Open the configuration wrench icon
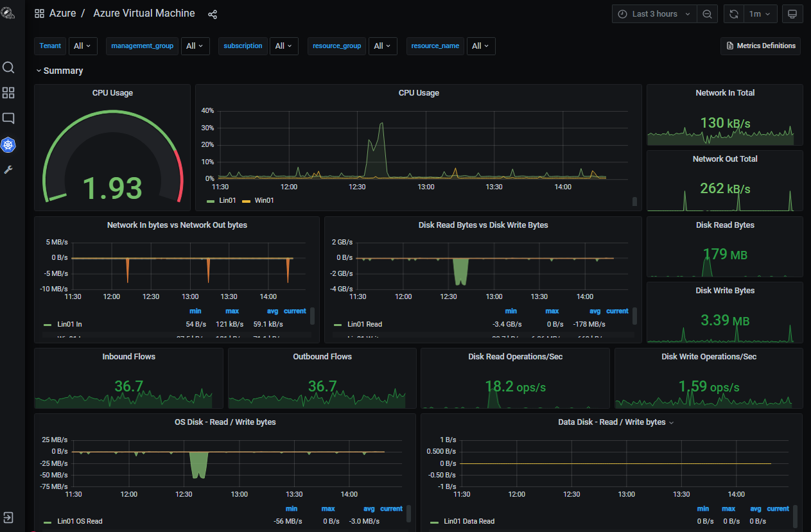Image resolution: width=811 pixels, height=532 pixels. [8, 169]
